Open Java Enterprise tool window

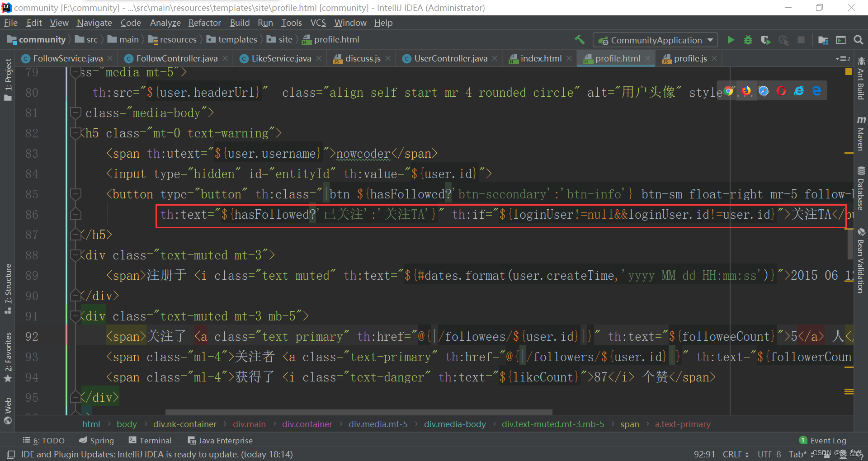click(220, 440)
